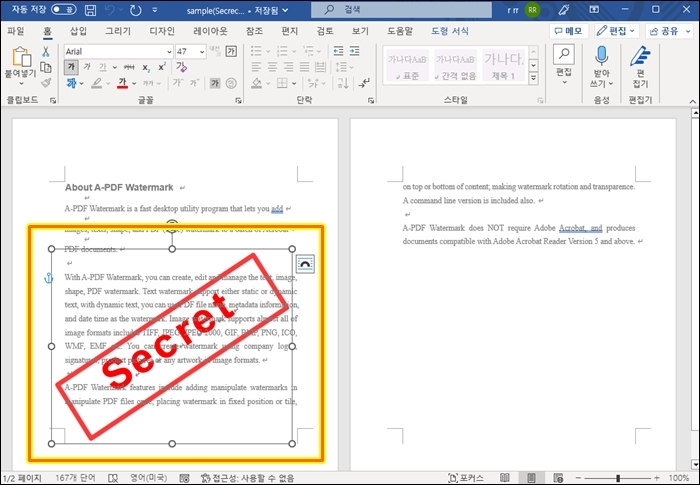Expand the font color dropdown arrow
The image size is (700, 485).
click(x=134, y=84)
